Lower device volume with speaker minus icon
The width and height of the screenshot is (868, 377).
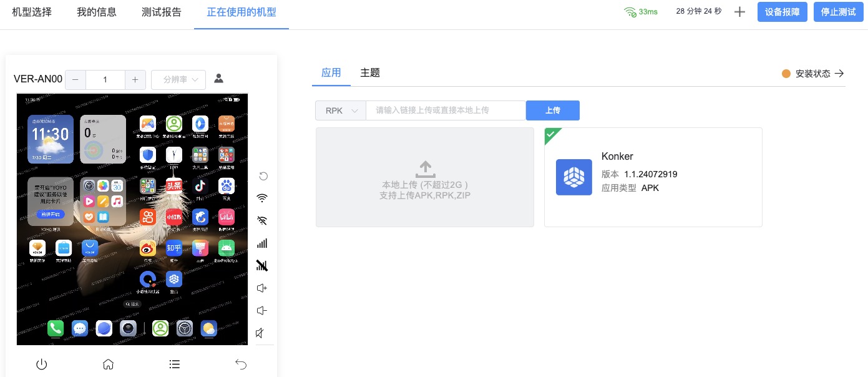[263, 310]
